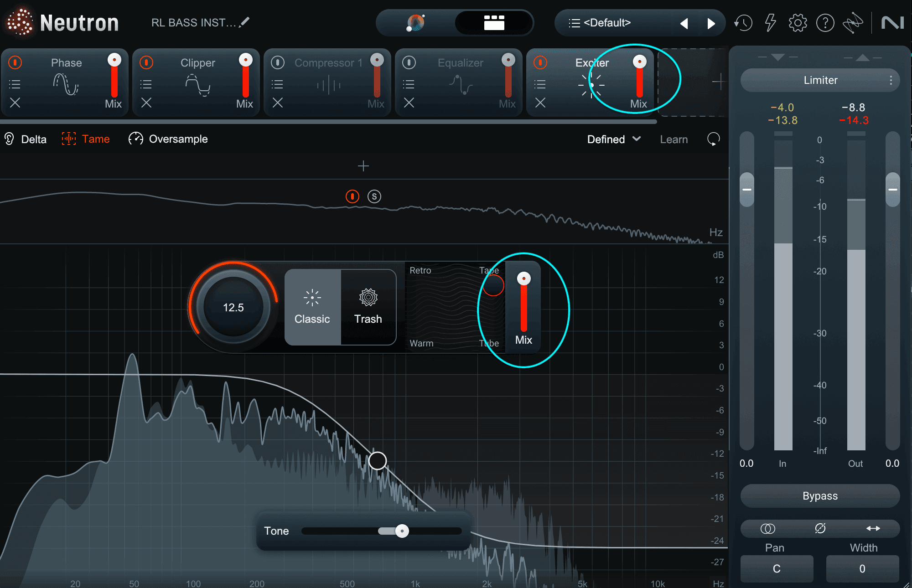Viewport: 912px width, 588px height.
Task: Click the Learn crossover button
Action: [x=674, y=139]
